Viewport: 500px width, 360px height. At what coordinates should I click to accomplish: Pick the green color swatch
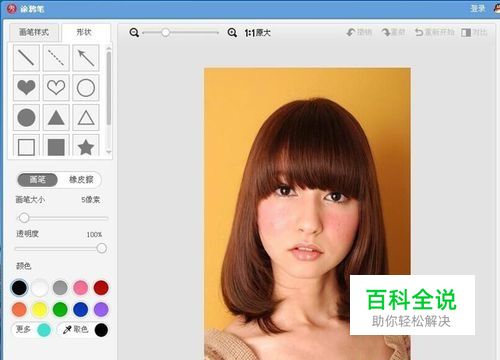(x=60, y=309)
